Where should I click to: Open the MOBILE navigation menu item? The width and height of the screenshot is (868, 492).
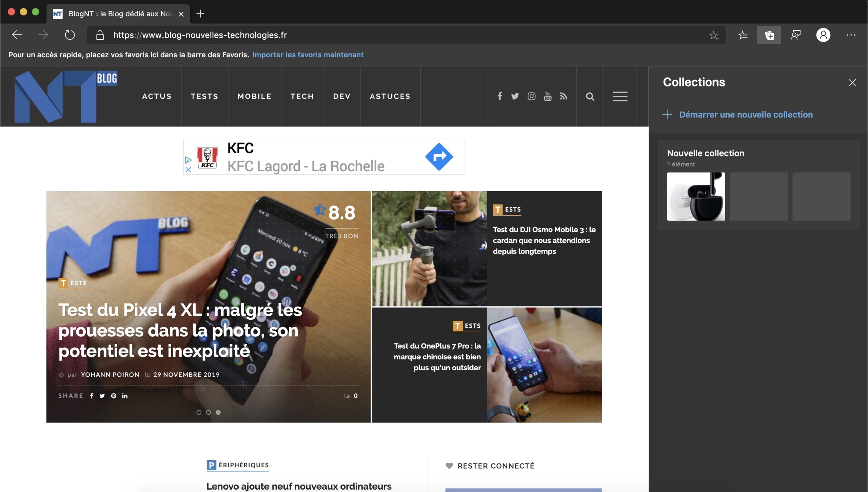point(254,96)
